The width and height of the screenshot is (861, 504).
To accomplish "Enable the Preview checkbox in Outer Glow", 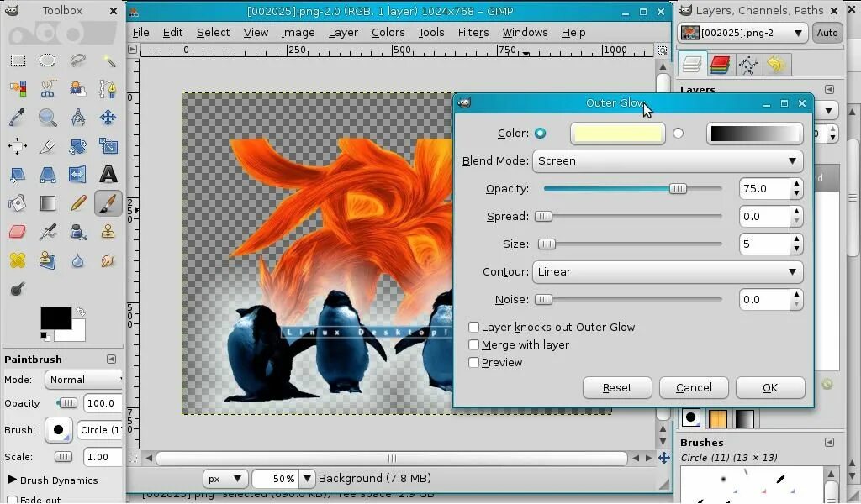I will (x=474, y=363).
